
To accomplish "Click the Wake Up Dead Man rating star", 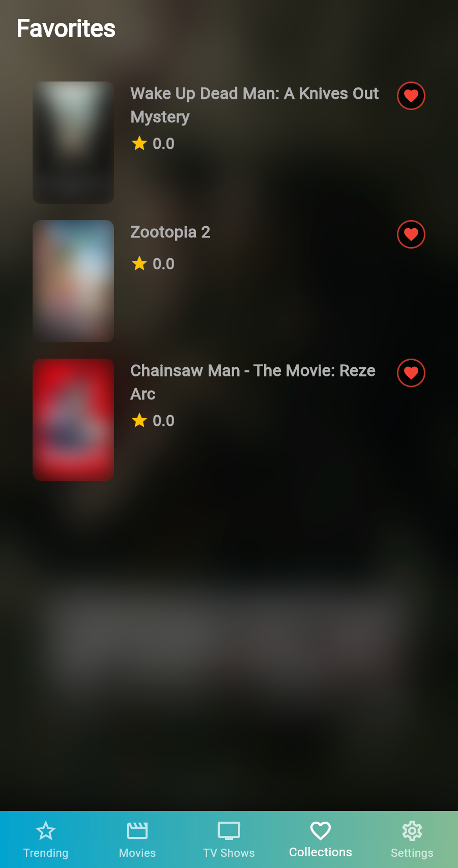I will pyautogui.click(x=139, y=143).
